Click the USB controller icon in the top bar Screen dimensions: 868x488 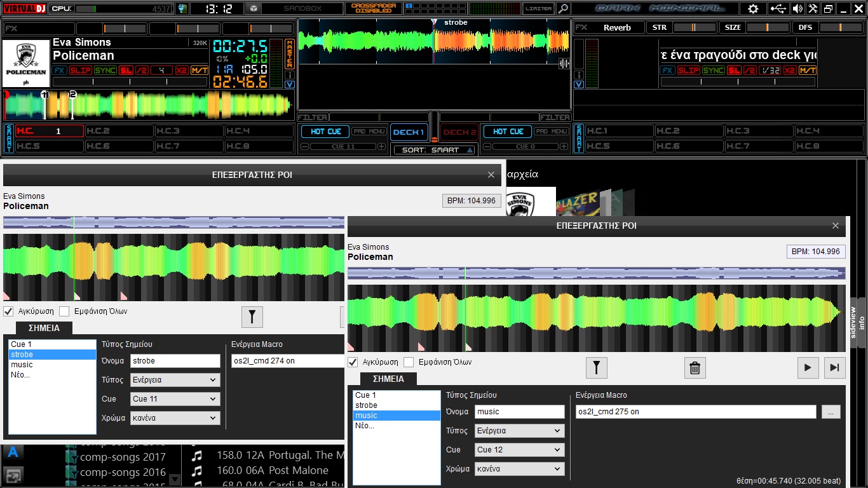pos(778,9)
